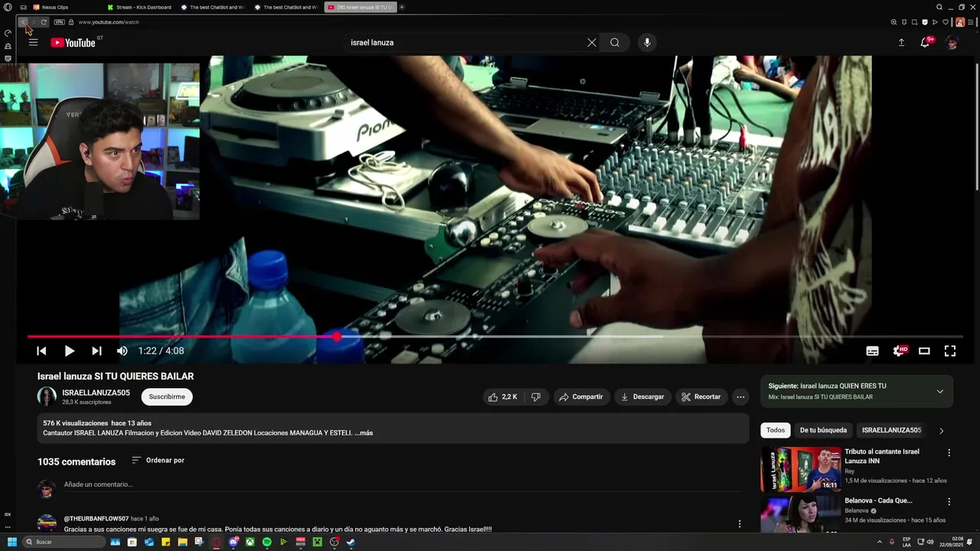The width and height of the screenshot is (980, 551).
Task: Open the upload/create video icon
Action: pos(901,43)
